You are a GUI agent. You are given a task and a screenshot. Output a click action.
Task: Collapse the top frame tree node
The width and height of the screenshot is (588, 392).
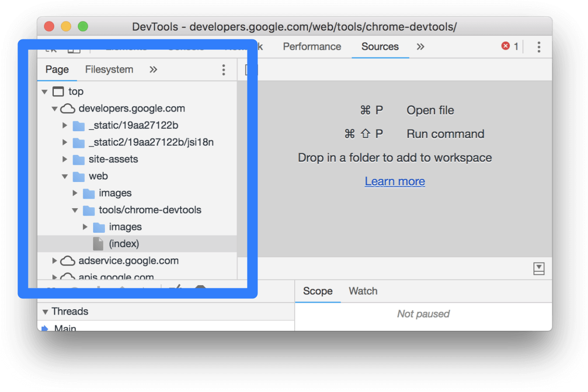(44, 92)
